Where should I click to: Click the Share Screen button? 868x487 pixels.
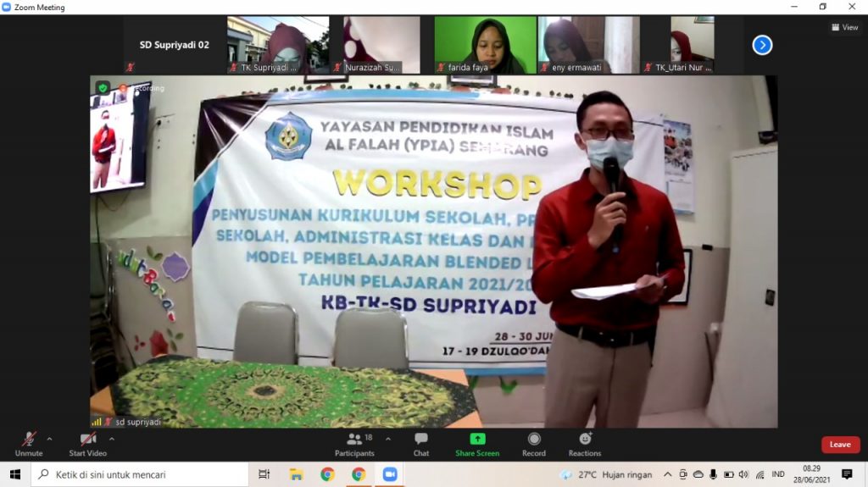[x=477, y=445]
